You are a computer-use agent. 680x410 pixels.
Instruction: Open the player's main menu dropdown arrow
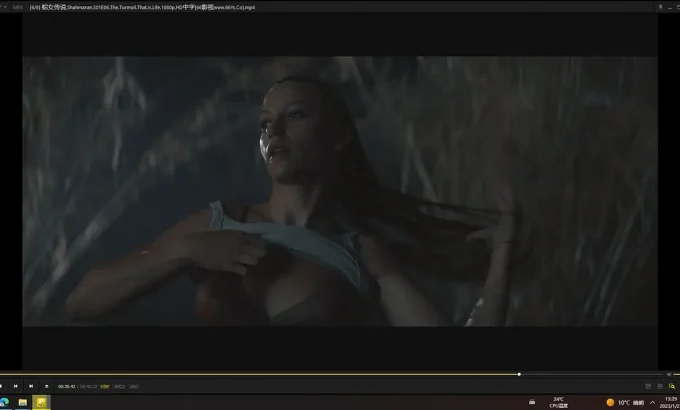coord(5,7)
